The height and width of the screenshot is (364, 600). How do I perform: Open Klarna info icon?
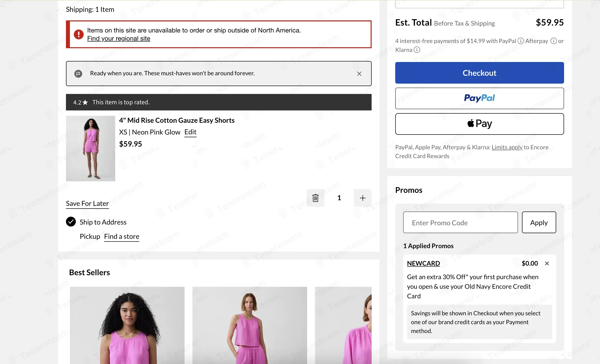pyautogui.click(x=417, y=50)
